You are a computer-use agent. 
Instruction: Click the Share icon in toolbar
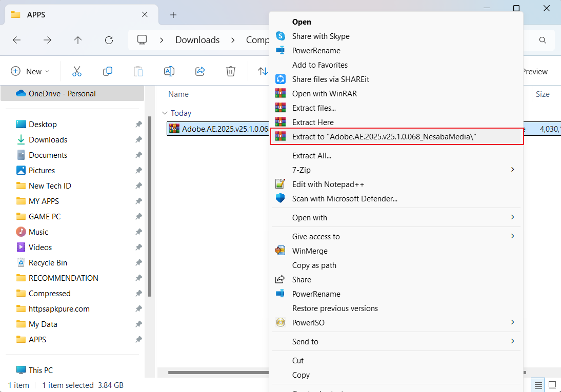pos(200,71)
